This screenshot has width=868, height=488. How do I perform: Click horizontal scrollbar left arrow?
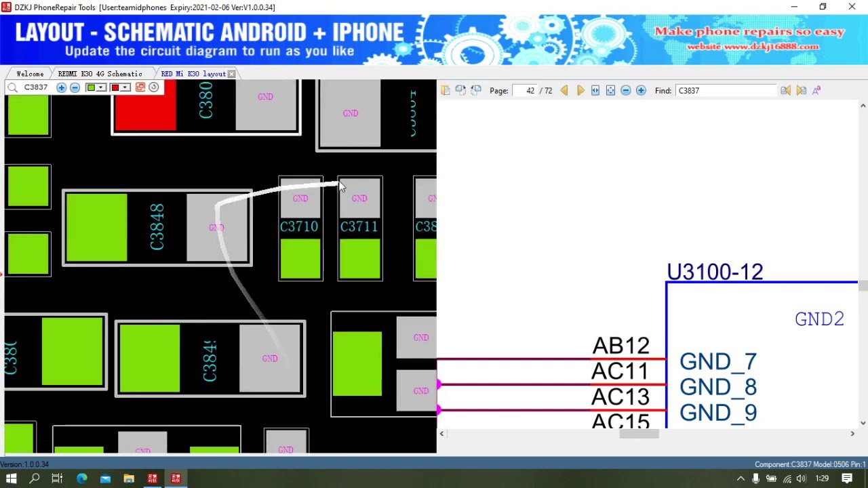pyautogui.click(x=442, y=434)
